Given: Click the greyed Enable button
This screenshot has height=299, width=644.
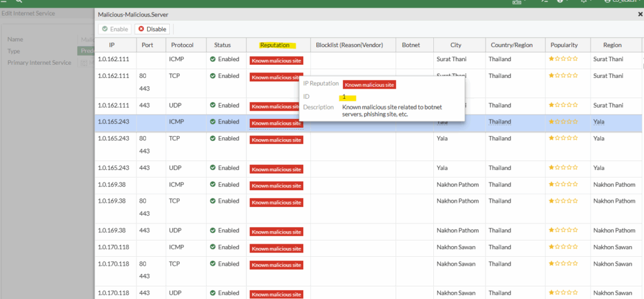Looking at the screenshot, I should click(x=114, y=29).
